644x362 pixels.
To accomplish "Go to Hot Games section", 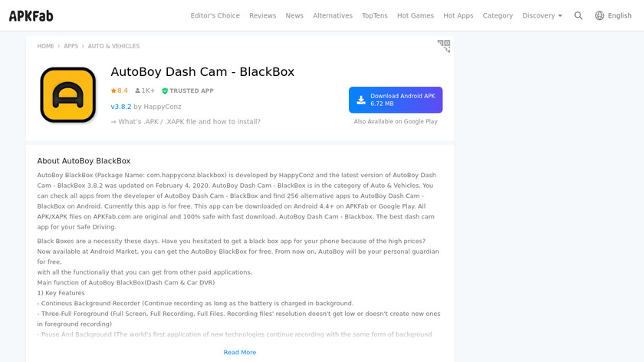I will 416,15.
